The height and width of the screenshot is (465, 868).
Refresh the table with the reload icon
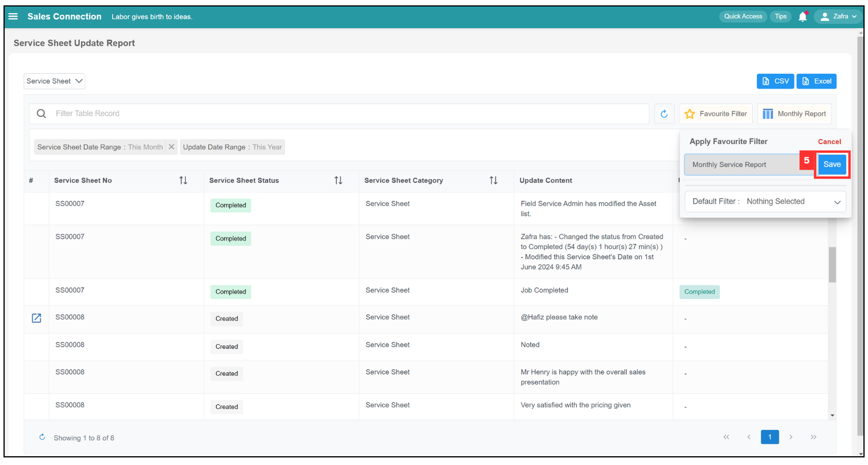pos(664,113)
